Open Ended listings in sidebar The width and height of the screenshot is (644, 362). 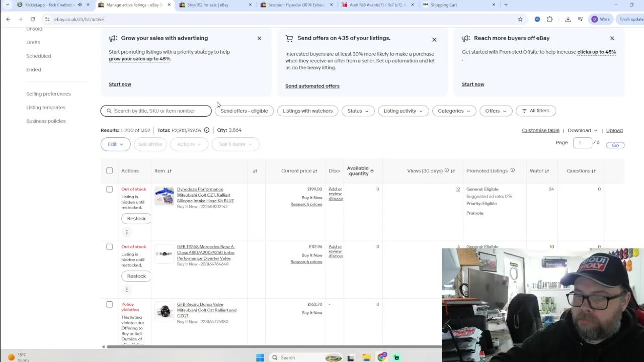coord(34,69)
